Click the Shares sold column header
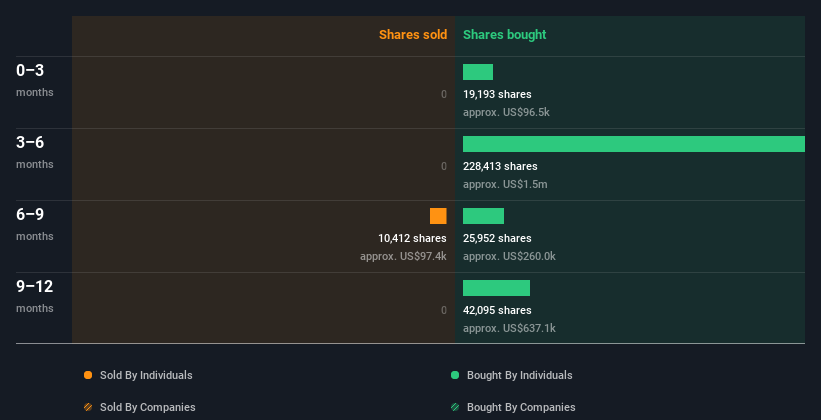The width and height of the screenshot is (821, 420). tap(413, 35)
